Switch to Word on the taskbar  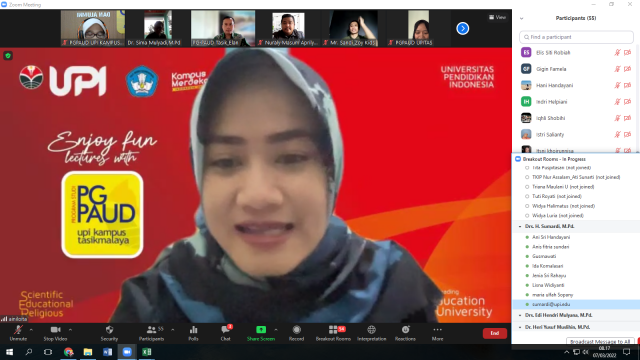pos(107,352)
